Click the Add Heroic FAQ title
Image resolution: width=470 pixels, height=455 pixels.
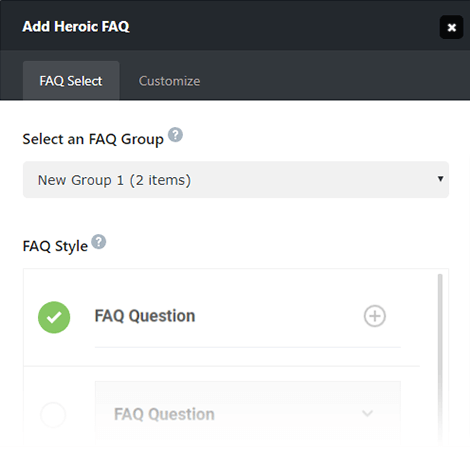pyautogui.click(x=76, y=27)
